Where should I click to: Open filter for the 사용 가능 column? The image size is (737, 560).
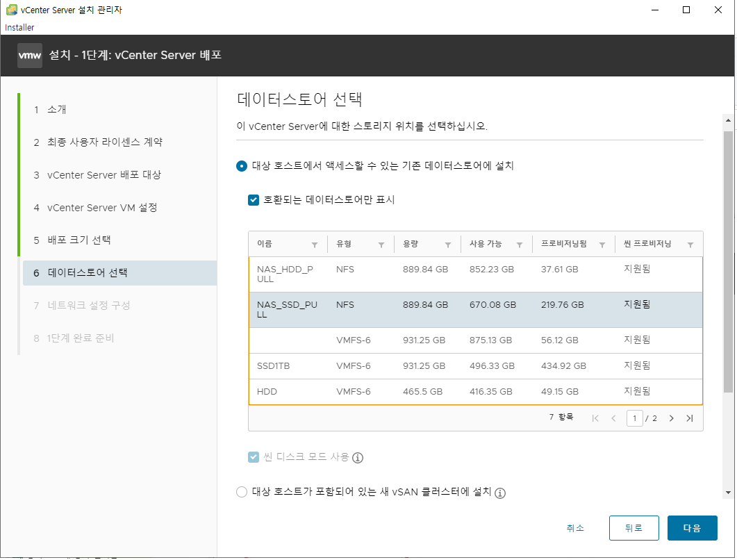pyautogui.click(x=520, y=245)
